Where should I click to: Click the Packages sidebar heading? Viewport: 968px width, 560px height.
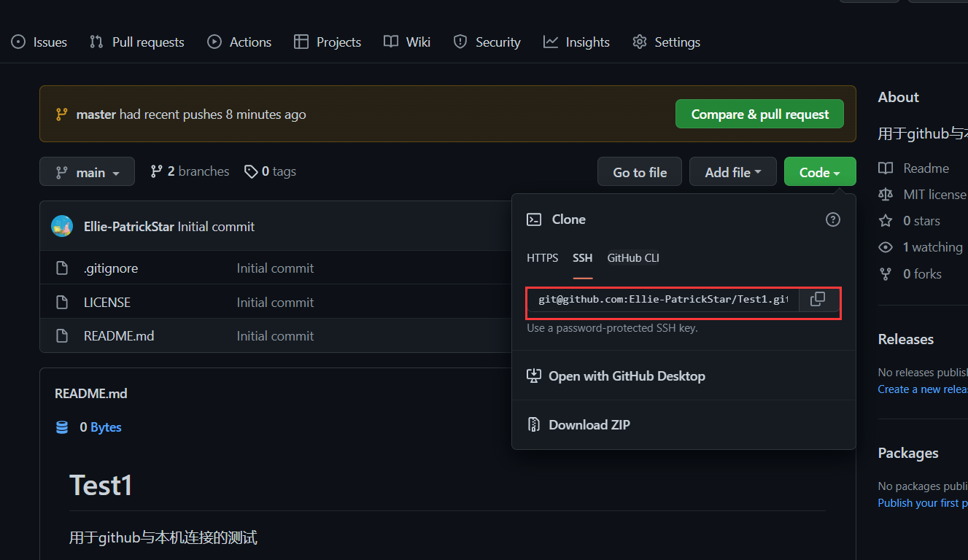point(908,453)
